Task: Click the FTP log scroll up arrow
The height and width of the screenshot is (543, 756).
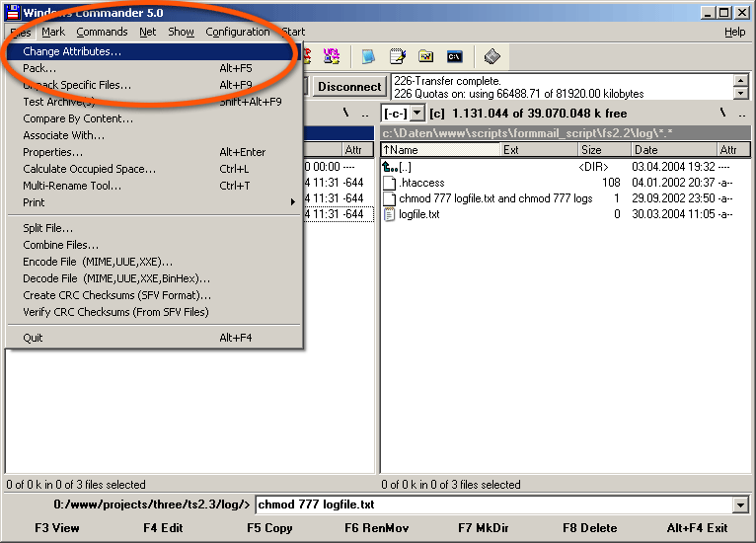Action: click(x=740, y=80)
